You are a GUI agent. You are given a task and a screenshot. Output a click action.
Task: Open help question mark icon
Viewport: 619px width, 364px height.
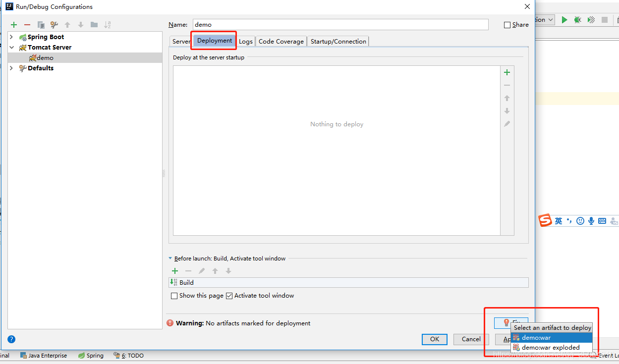coord(11,339)
